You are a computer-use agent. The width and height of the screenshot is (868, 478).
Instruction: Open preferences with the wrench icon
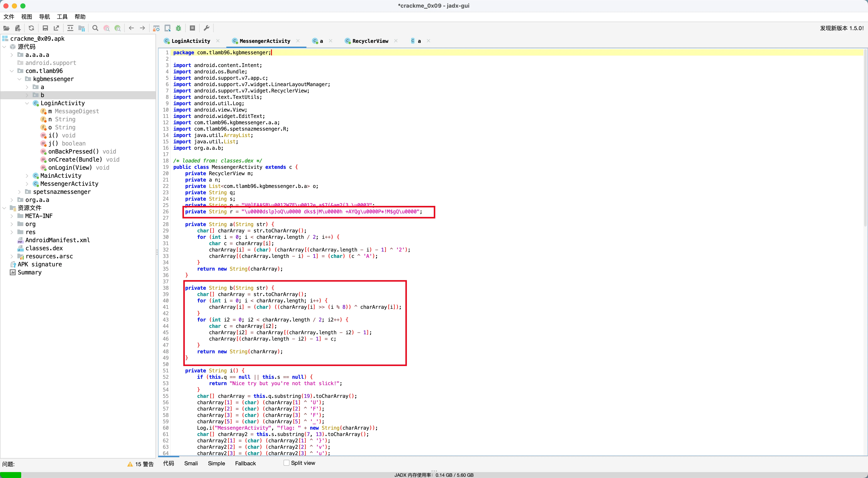point(207,28)
